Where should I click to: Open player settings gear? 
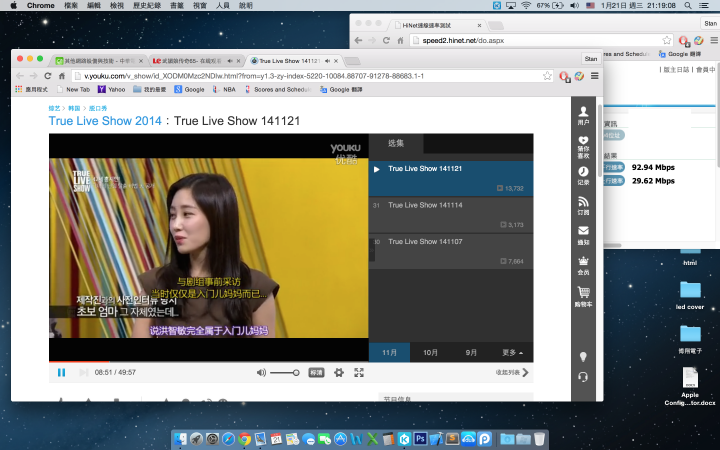[x=338, y=372]
